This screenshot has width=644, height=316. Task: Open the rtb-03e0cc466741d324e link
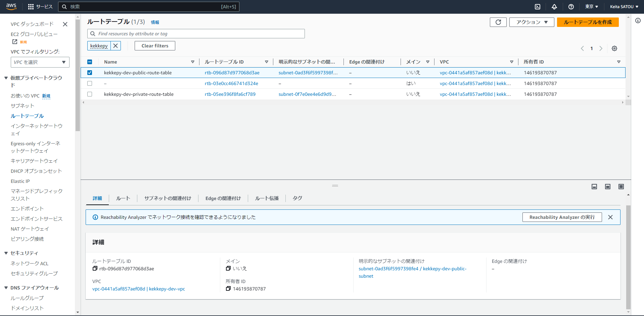pyautogui.click(x=231, y=83)
